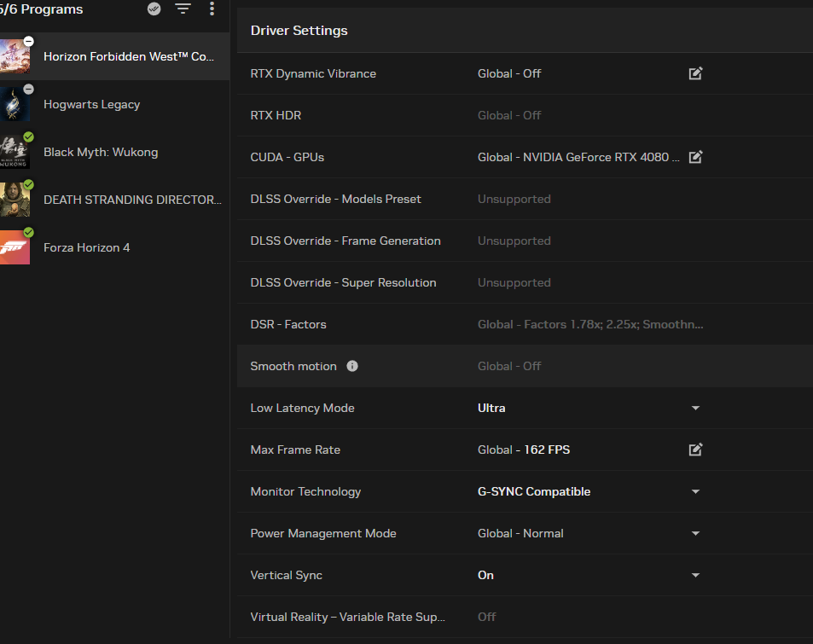The image size is (813, 644).
Task: Select Hogwarts Legacy in the program list
Action: [x=114, y=104]
